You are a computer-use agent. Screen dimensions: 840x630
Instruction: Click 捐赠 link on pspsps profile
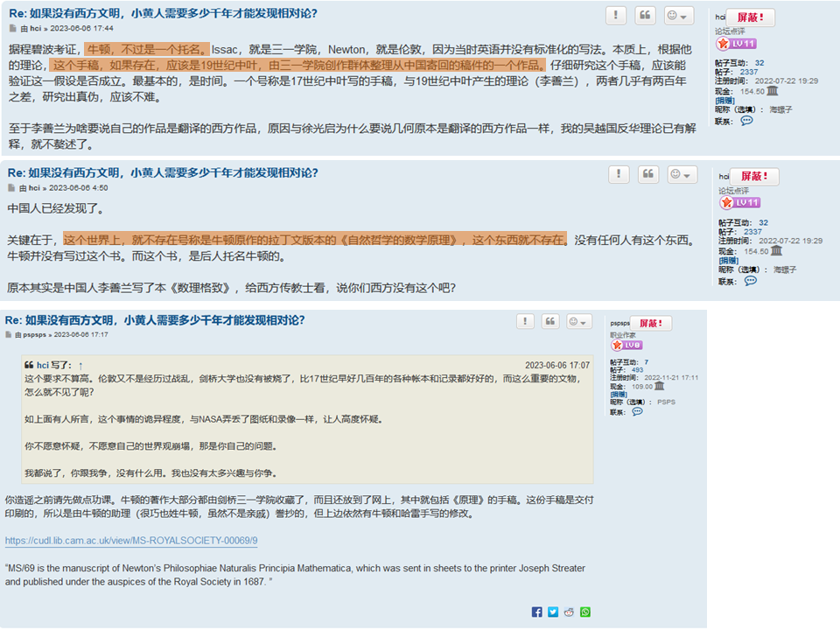tap(619, 395)
